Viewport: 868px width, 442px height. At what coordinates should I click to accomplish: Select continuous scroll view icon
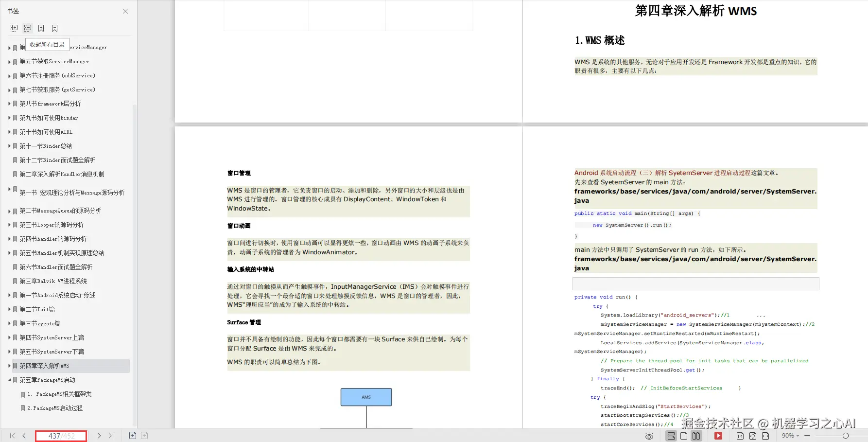671,436
